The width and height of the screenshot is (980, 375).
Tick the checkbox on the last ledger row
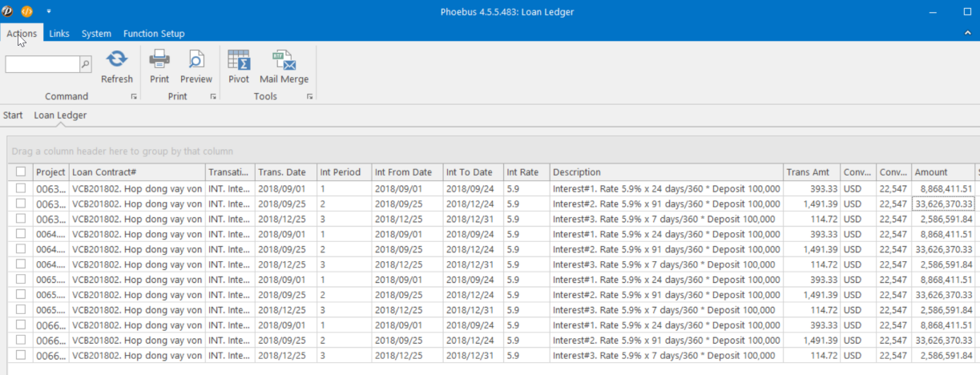[x=21, y=355]
